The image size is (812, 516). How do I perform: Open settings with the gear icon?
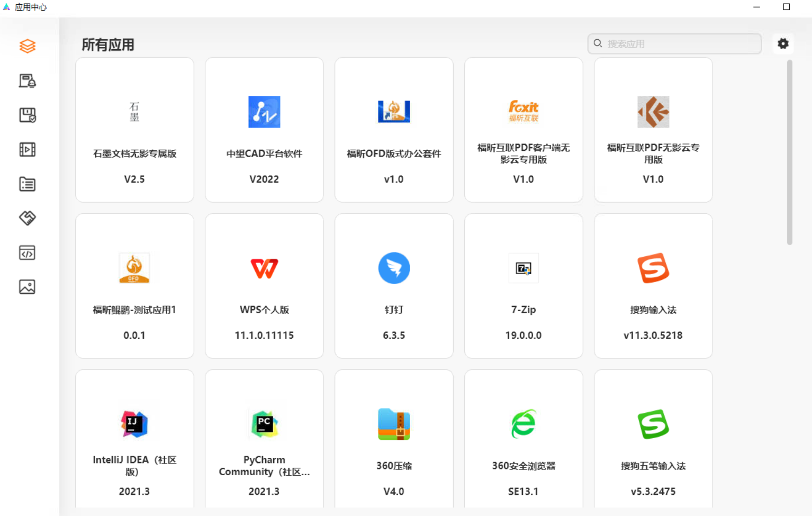point(783,43)
